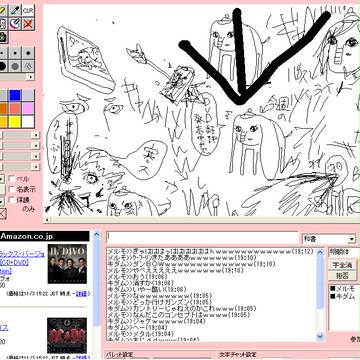Viewport: 360px width, 360px height.
Task: Click the Amazon.co.jp banner
Action: coord(44,236)
